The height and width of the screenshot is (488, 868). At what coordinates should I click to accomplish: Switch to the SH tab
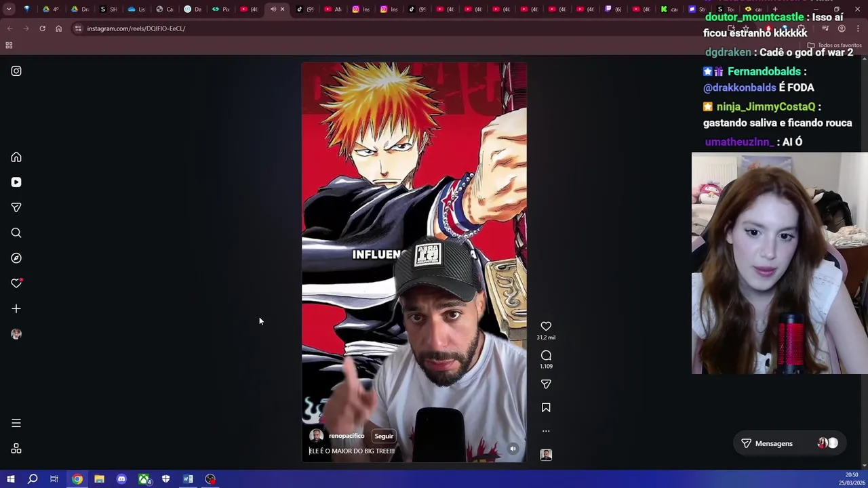point(108,9)
